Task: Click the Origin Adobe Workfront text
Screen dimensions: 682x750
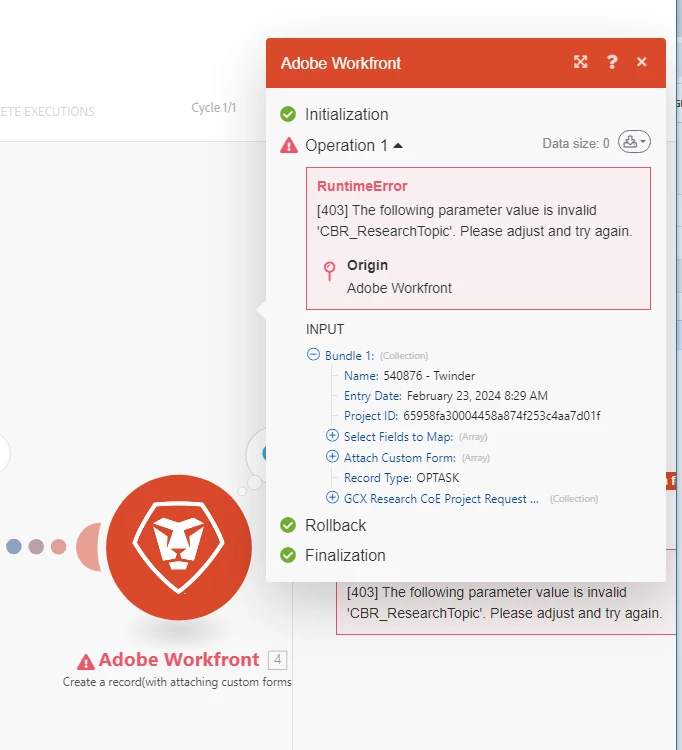Action: tap(399, 288)
